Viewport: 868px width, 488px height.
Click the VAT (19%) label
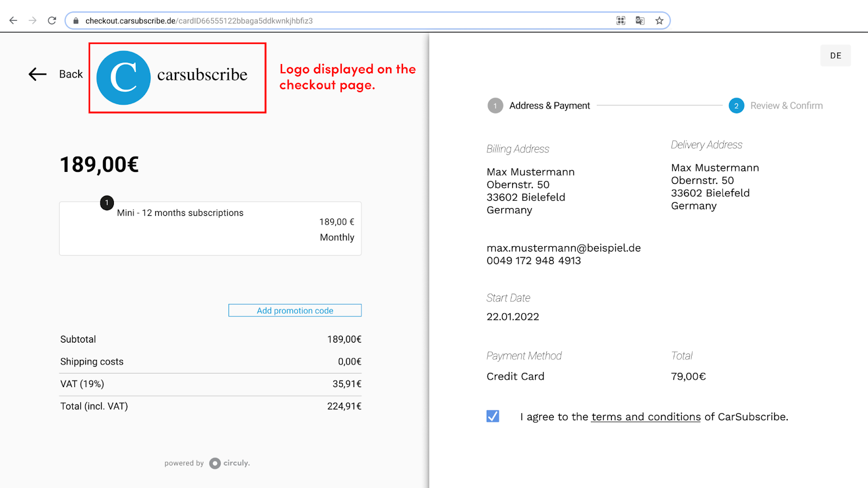tap(82, 384)
